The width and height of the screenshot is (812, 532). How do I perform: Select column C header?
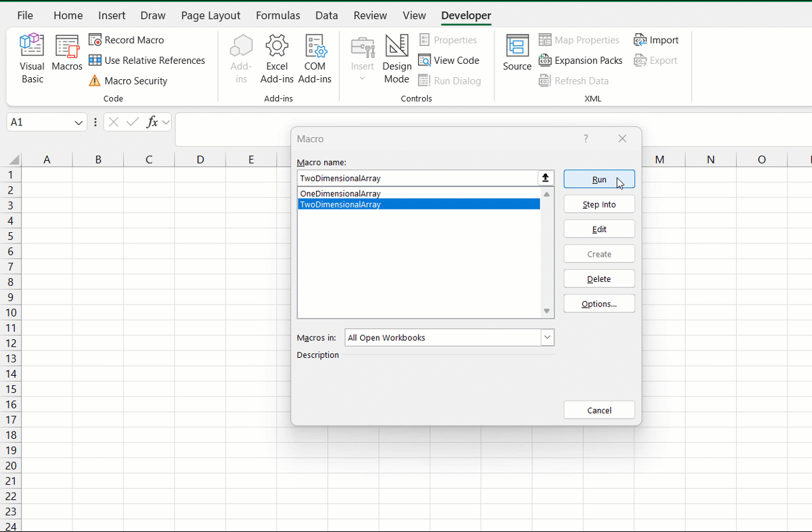(149, 160)
